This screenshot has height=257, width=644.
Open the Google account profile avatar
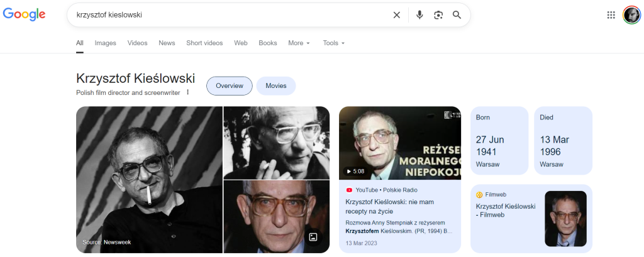631,15
